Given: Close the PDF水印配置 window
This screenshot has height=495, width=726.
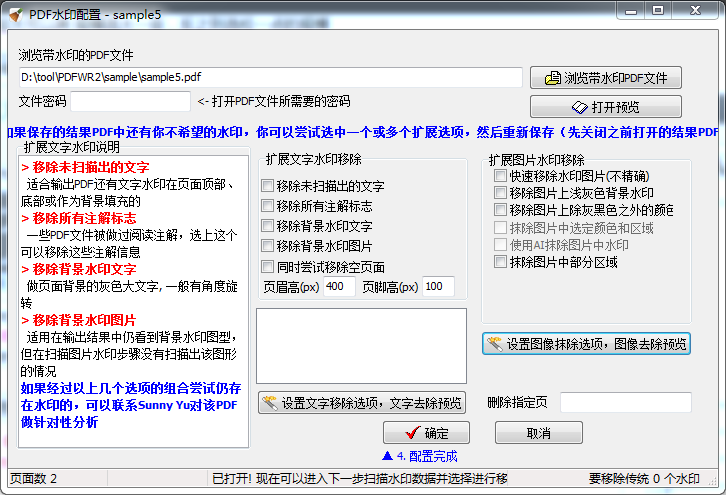Looking at the screenshot, I should [x=695, y=10].
